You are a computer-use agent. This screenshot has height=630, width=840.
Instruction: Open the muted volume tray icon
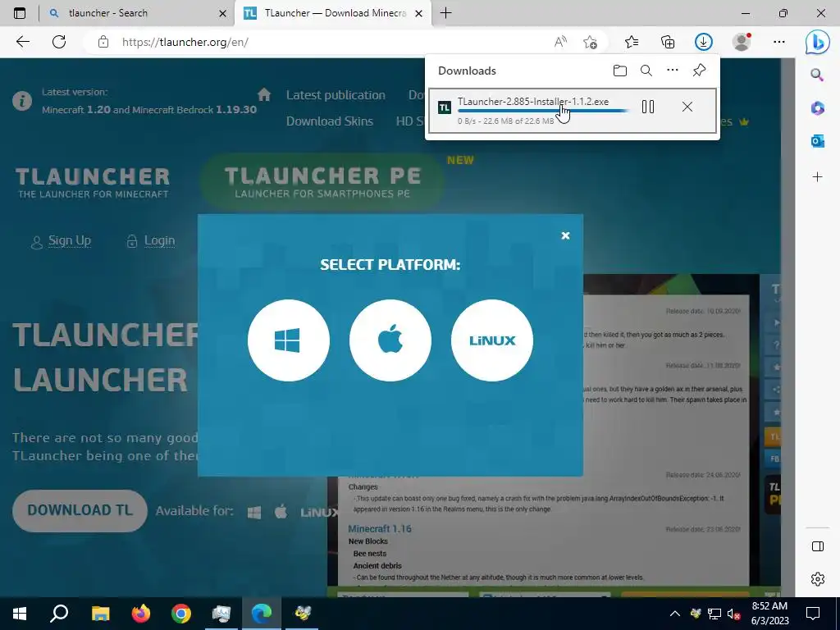734,614
